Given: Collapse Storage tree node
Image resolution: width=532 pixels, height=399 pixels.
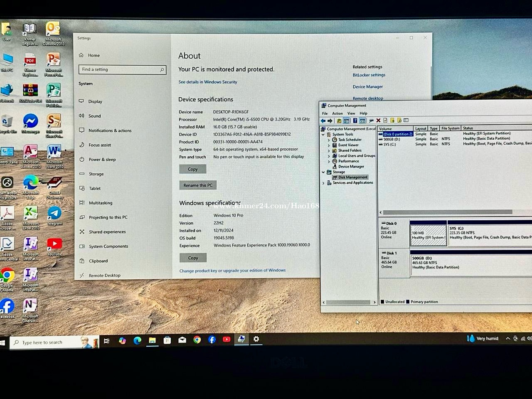Looking at the screenshot, I should (x=323, y=172).
